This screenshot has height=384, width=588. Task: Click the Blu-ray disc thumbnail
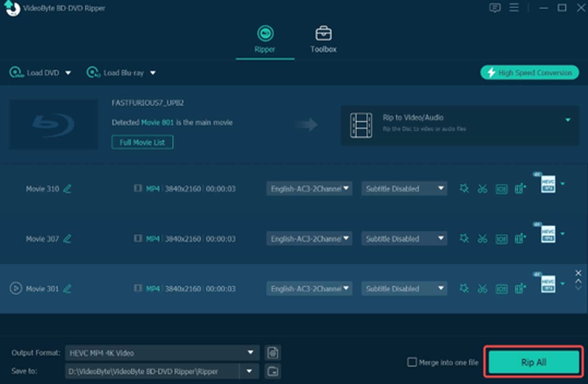pyautogui.click(x=54, y=124)
